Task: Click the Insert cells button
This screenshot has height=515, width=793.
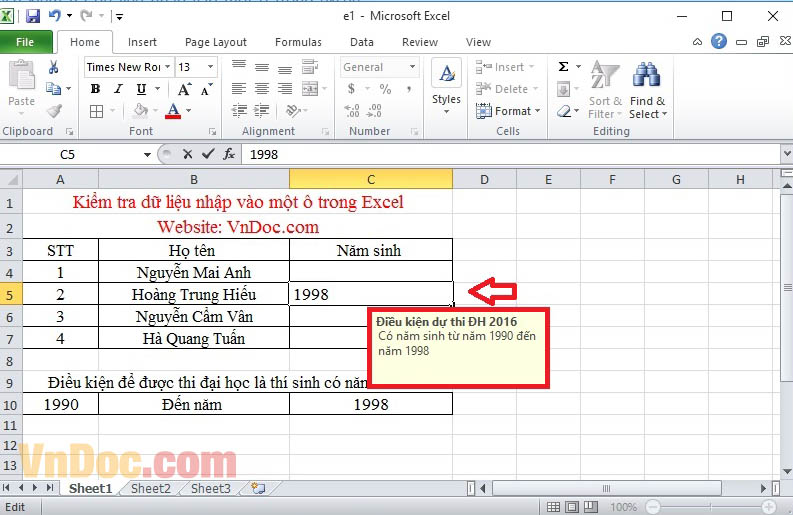Action: 505,67
